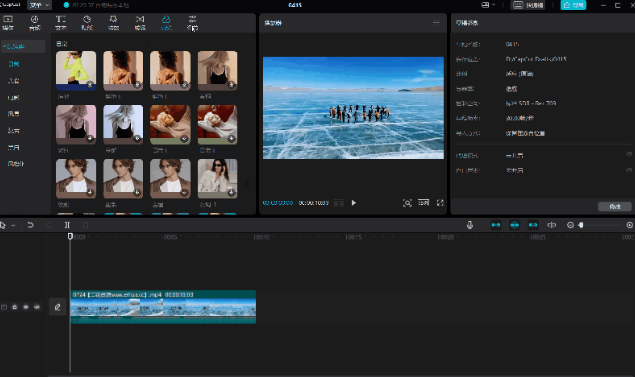Viewport: 635px width, 377px height.
Task: Hide the main video track
Action: click(26, 307)
